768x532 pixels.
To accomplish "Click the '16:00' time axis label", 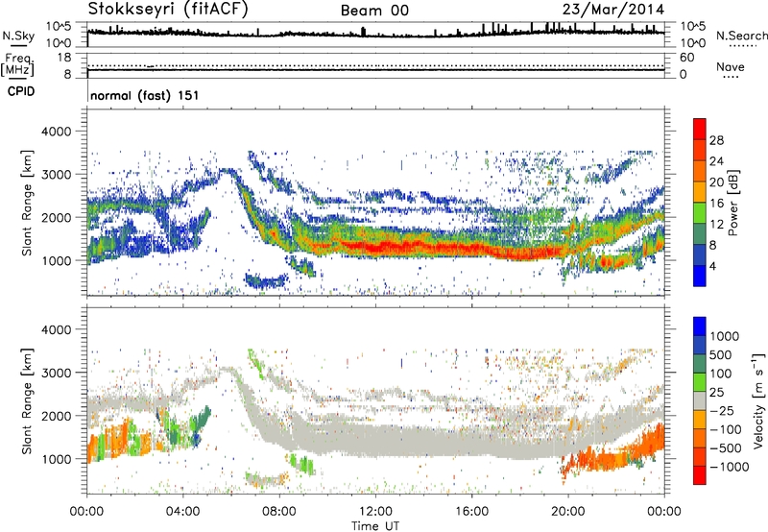I will (471, 512).
